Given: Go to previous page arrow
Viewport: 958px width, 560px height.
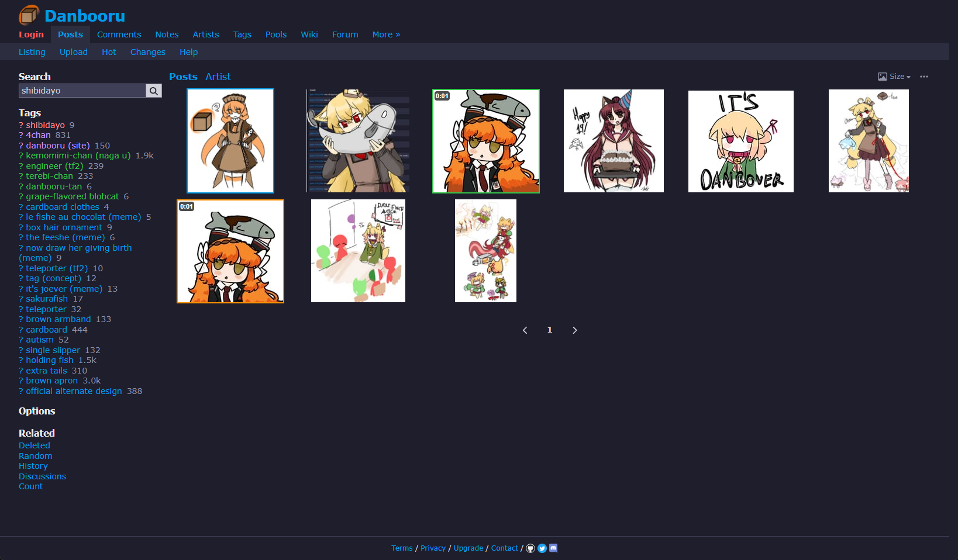Looking at the screenshot, I should (x=525, y=330).
